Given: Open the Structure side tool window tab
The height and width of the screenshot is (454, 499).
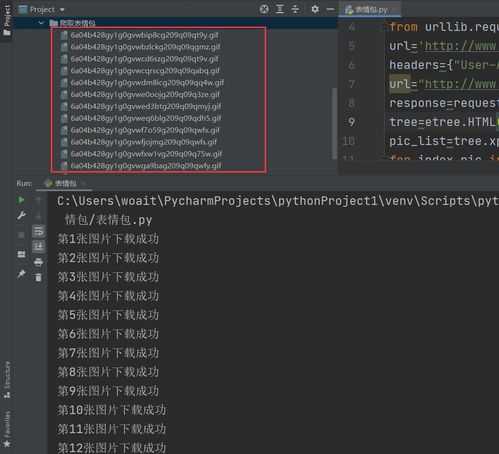Looking at the screenshot, I should (7, 379).
